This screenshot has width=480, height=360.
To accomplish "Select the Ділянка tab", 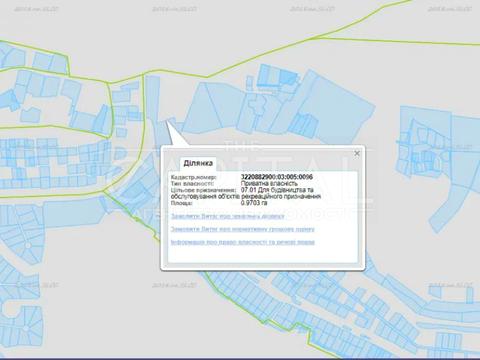I will pyautogui.click(x=198, y=163).
